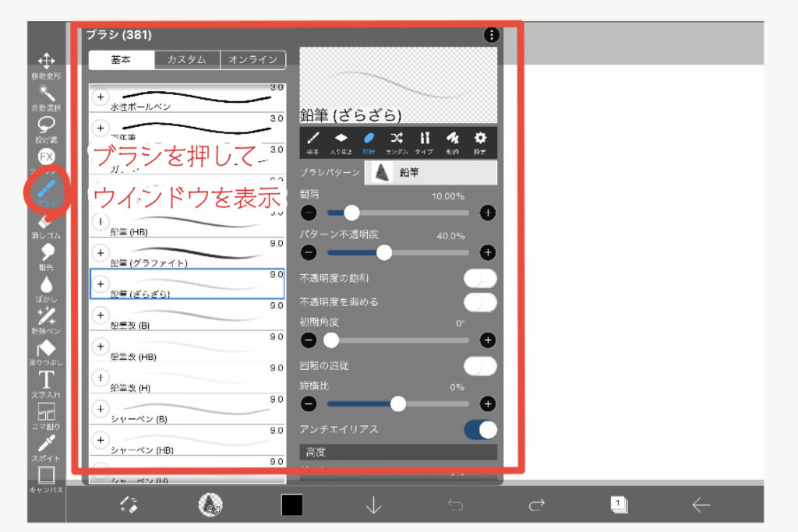Pick a color with the Eyedropper (スポイト)
Image resolution: width=798 pixels, height=532 pixels.
pyautogui.click(x=47, y=444)
